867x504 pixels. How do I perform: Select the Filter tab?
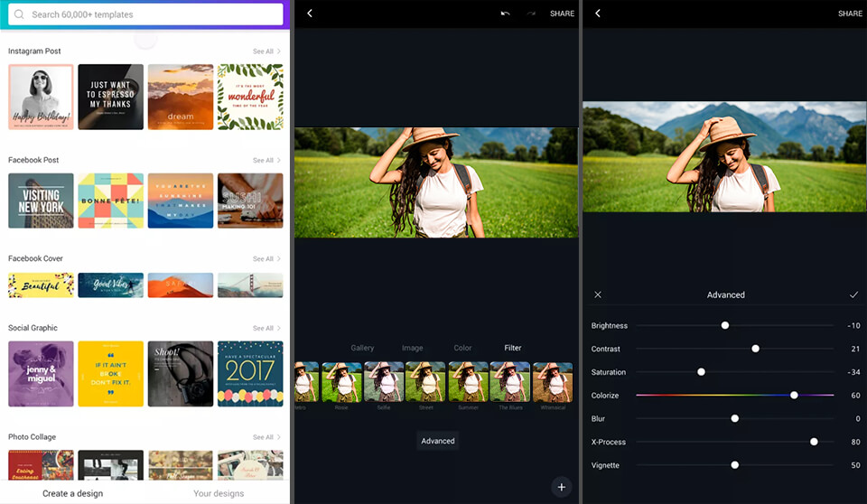coord(513,348)
